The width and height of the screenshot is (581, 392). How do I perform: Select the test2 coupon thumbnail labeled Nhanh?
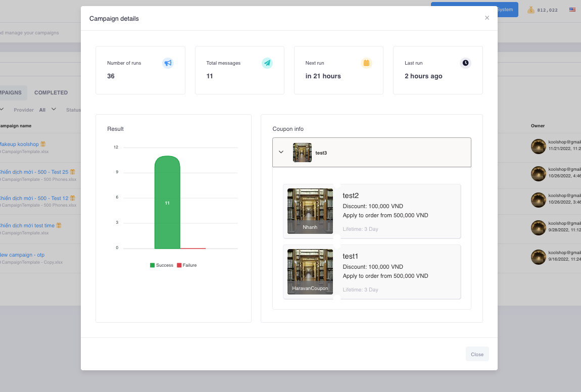pyautogui.click(x=310, y=211)
